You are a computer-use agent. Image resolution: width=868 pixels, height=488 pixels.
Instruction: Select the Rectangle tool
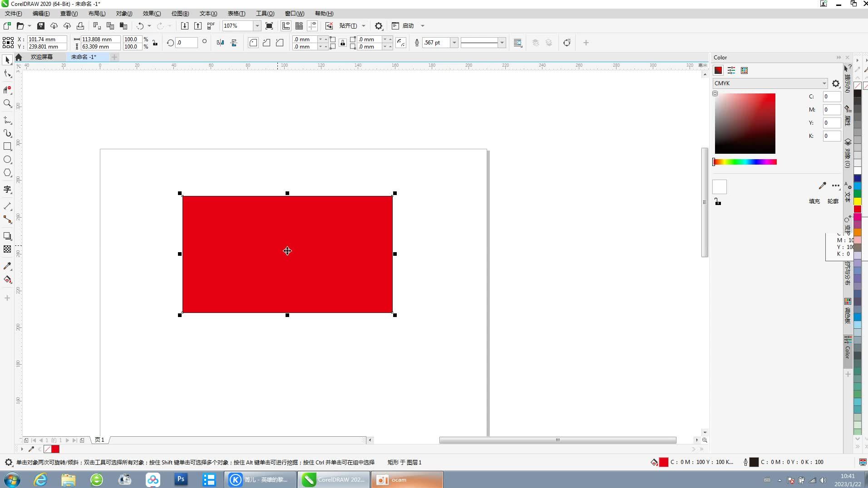[7, 146]
